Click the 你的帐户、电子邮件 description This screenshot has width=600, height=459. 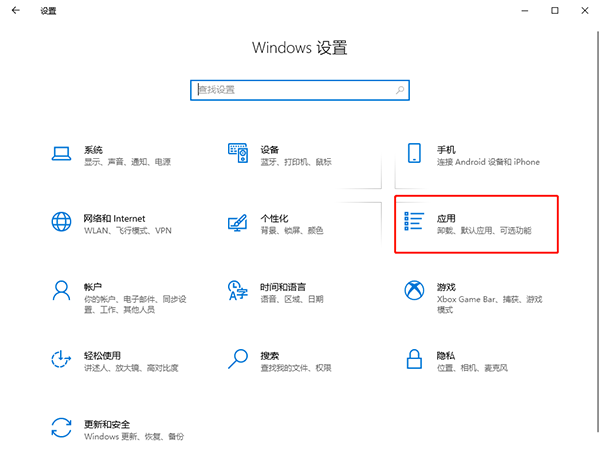pos(135,304)
